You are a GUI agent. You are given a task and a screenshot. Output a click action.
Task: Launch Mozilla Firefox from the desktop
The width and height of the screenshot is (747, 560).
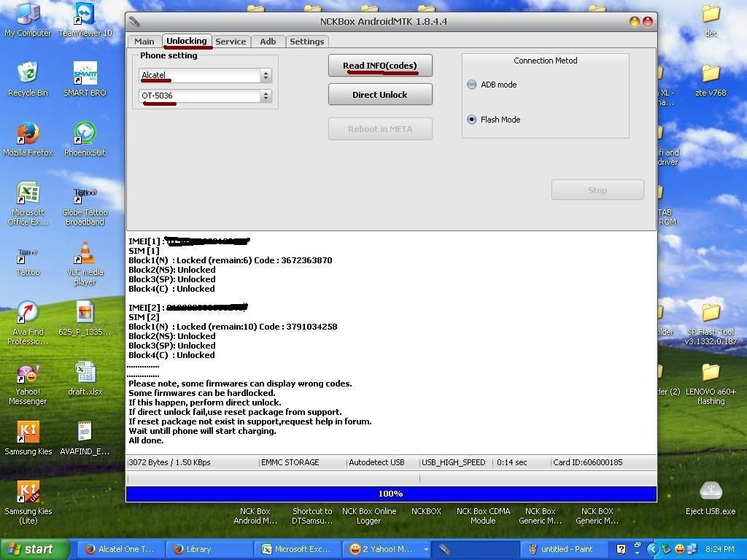coord(28,135)
